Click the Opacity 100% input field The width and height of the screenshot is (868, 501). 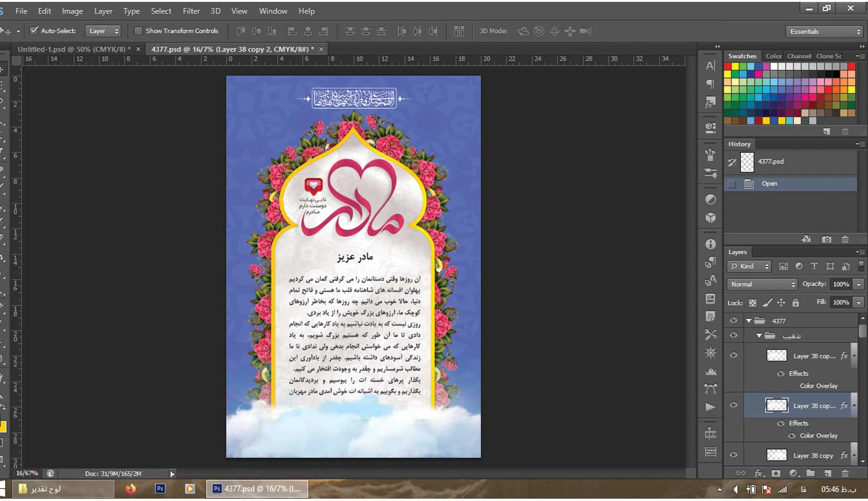coord(841,284)
